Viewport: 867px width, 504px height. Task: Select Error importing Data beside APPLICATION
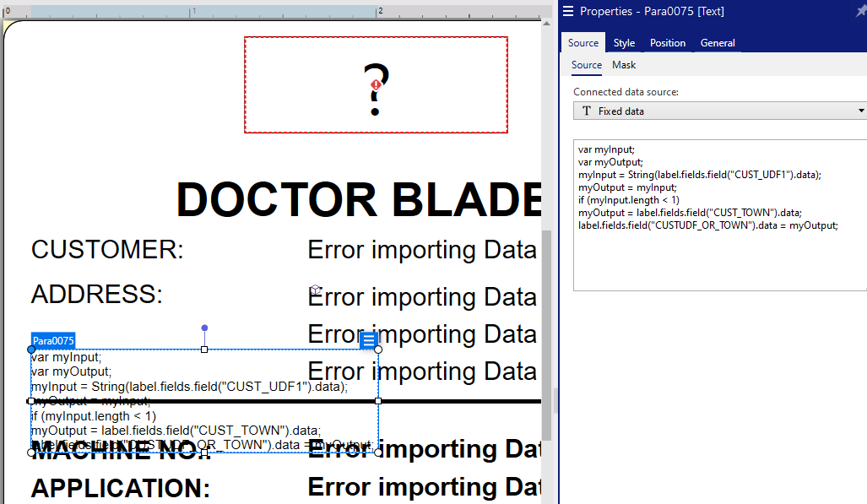click(x=425, y=487)
